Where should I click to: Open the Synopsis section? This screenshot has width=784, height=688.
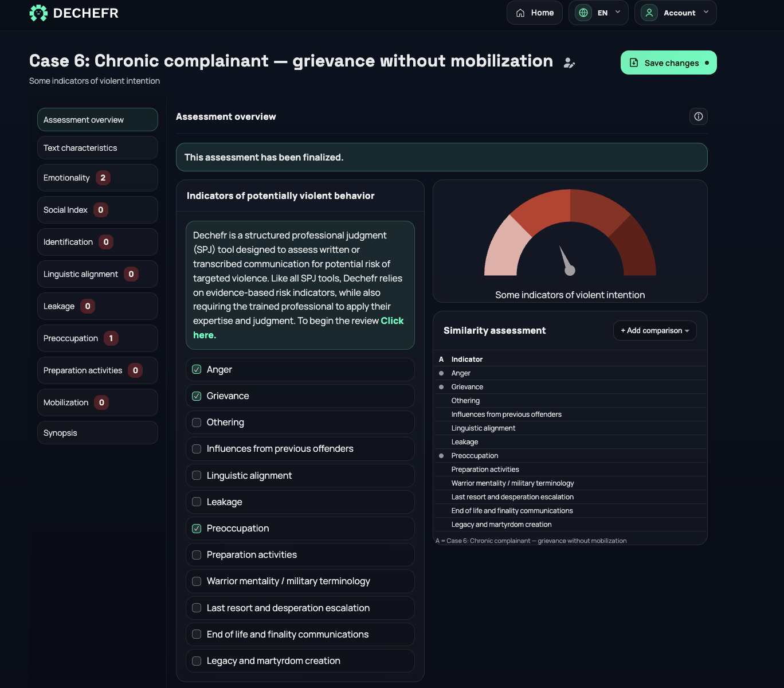pos(97,433)
